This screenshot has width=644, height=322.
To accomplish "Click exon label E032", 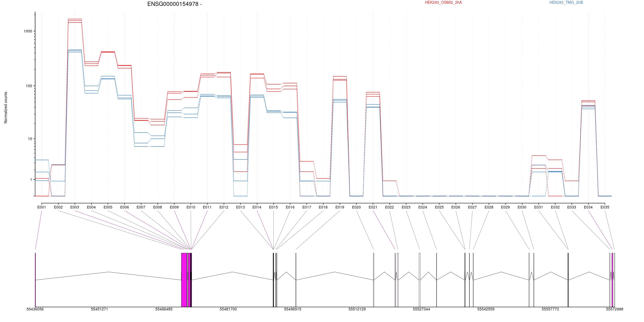I will [555, 207].
